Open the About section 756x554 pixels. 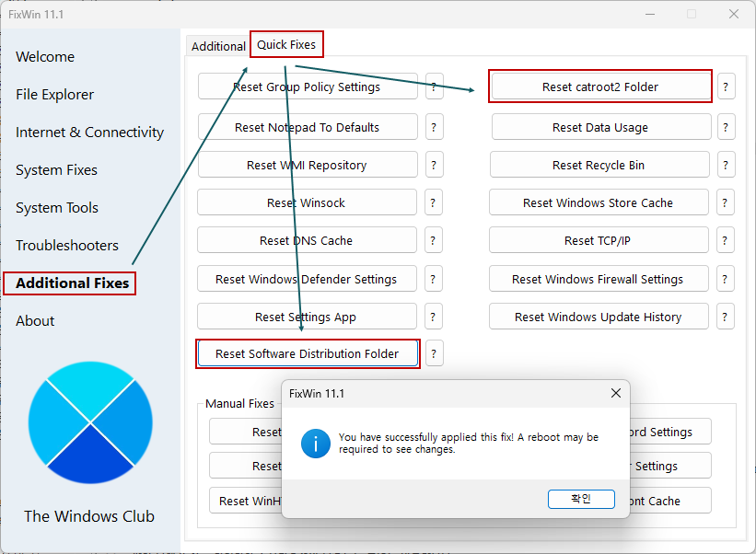click(35, 321)
